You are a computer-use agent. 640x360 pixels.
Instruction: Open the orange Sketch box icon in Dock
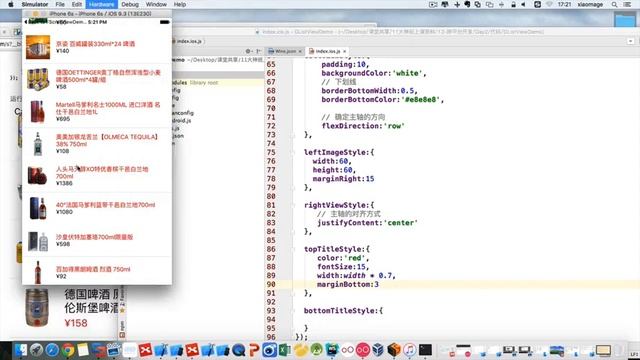point(394,350)
